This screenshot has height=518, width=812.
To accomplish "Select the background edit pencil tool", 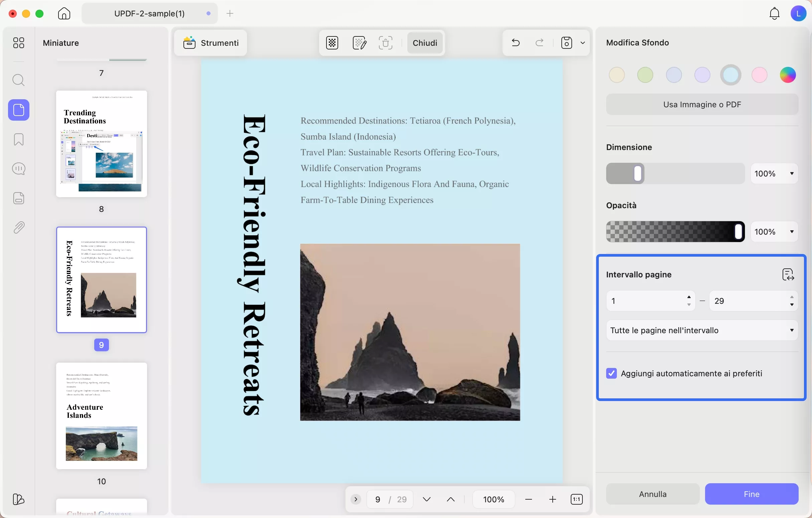I will (360, 43).
